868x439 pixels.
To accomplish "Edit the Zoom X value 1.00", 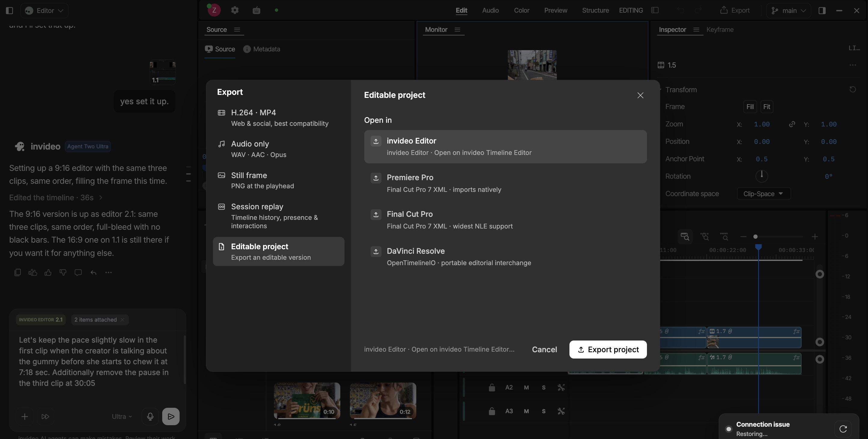I will pos(761,124).
